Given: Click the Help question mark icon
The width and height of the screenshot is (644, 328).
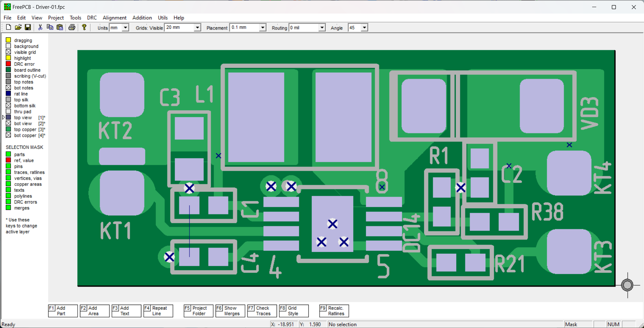Looking at the screenshot, I should (x=84, y=27).
